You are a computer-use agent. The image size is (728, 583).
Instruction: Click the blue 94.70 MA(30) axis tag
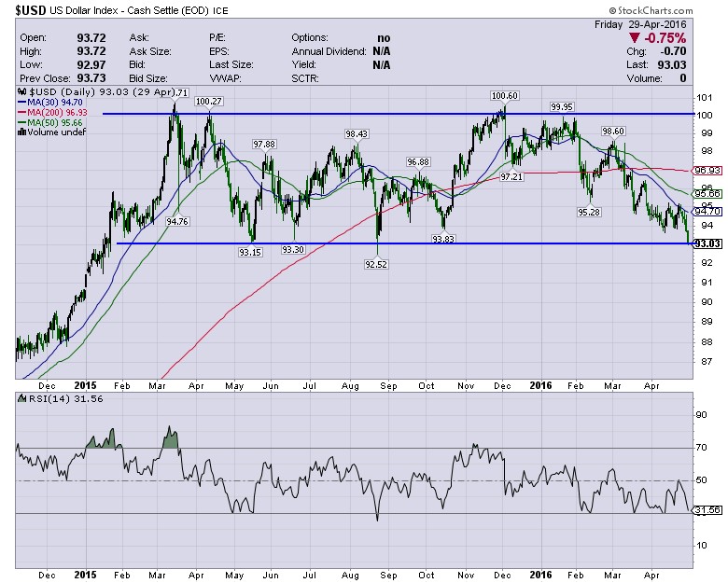(x=706, y=212)
